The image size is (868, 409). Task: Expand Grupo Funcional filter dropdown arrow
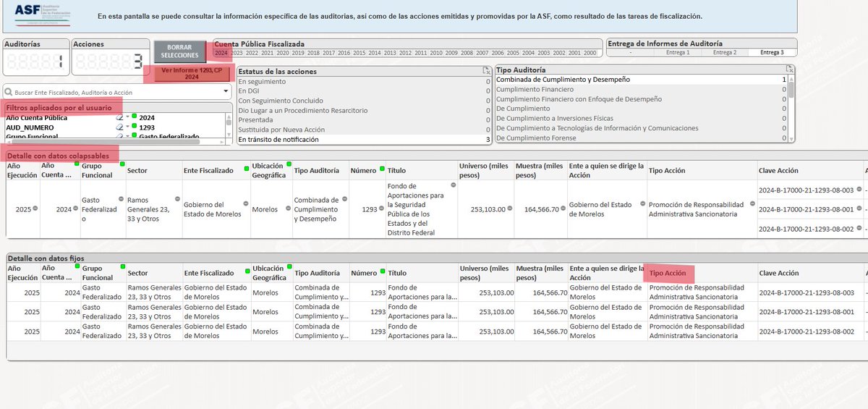[x=128, y=136]
